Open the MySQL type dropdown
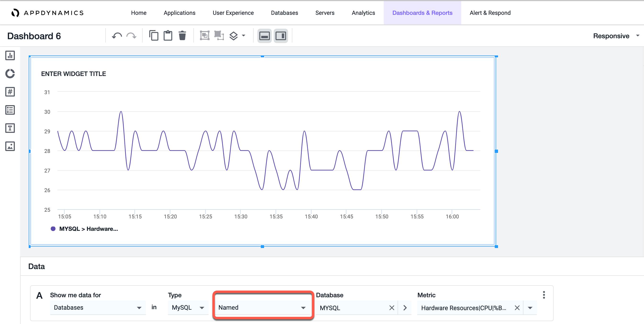This screenshot has height=324, width=644. (x=188, y=308)
